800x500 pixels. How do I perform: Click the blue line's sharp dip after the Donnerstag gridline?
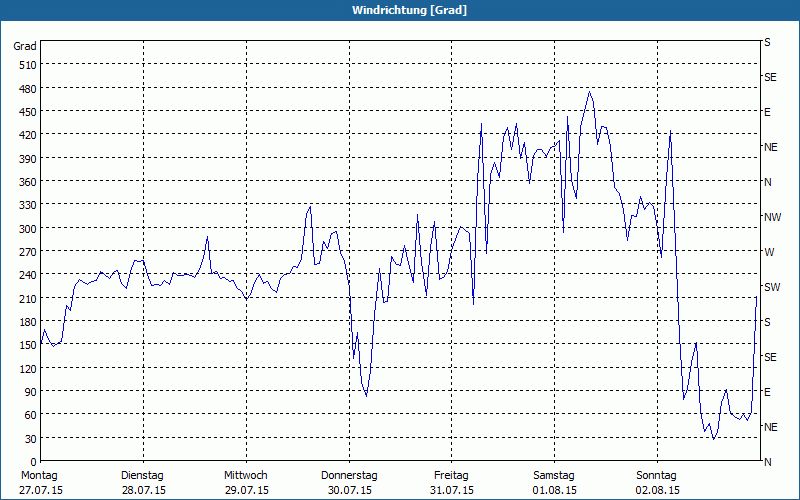tap(366, 395)
